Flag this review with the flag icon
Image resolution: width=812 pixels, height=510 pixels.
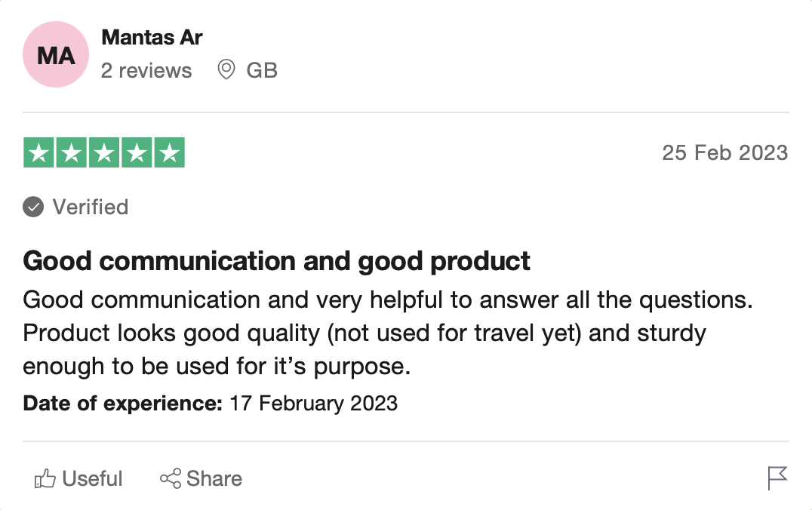[x=777, y=478]
